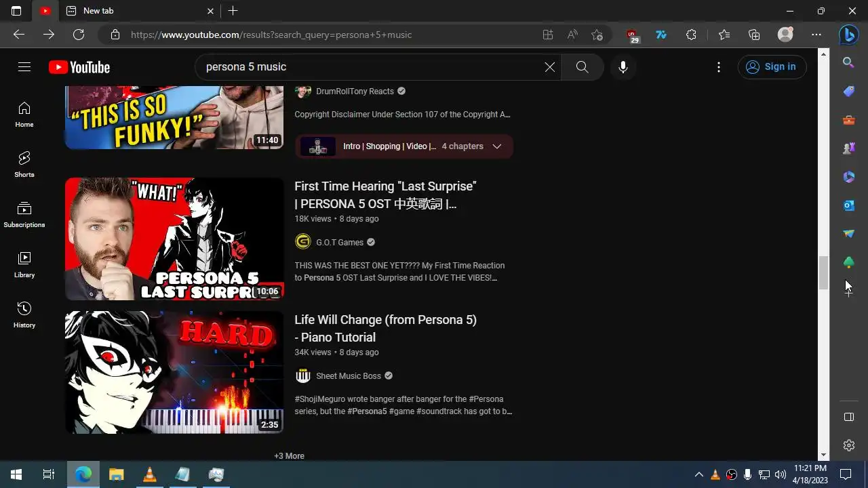Open the red extension with 29 badge

(632, 35)
